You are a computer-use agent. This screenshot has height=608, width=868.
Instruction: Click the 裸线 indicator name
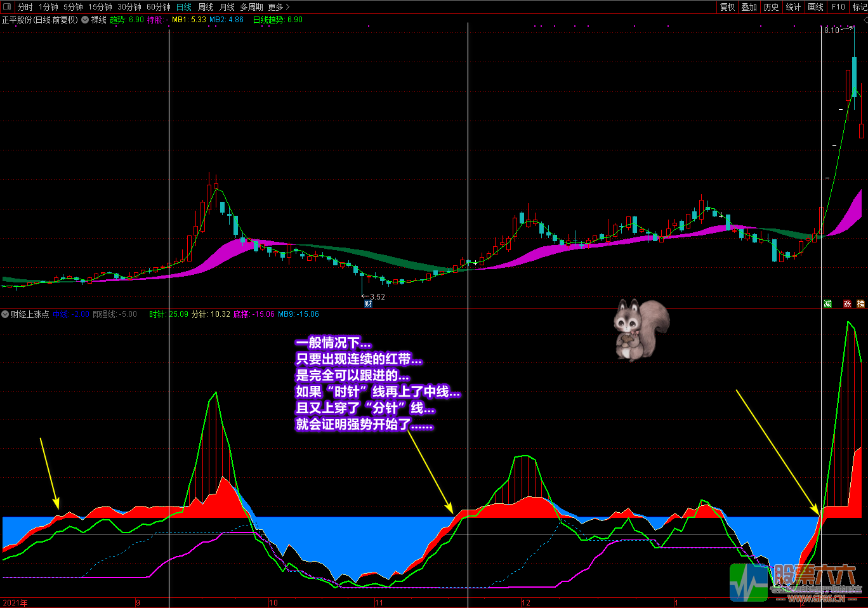(99, 20)
